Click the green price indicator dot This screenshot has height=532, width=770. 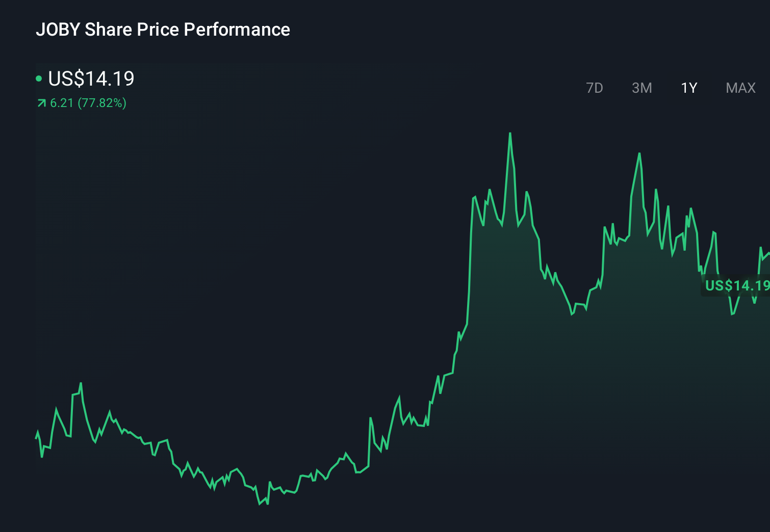pos(39,78)
